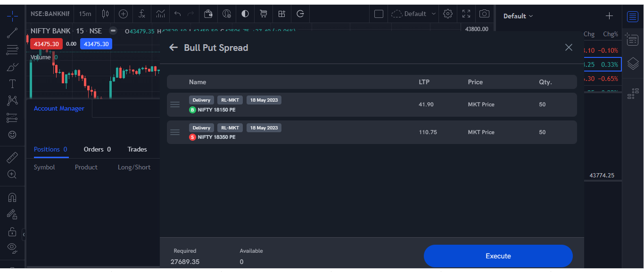Switch to the Positions tab

coord(50,149)
